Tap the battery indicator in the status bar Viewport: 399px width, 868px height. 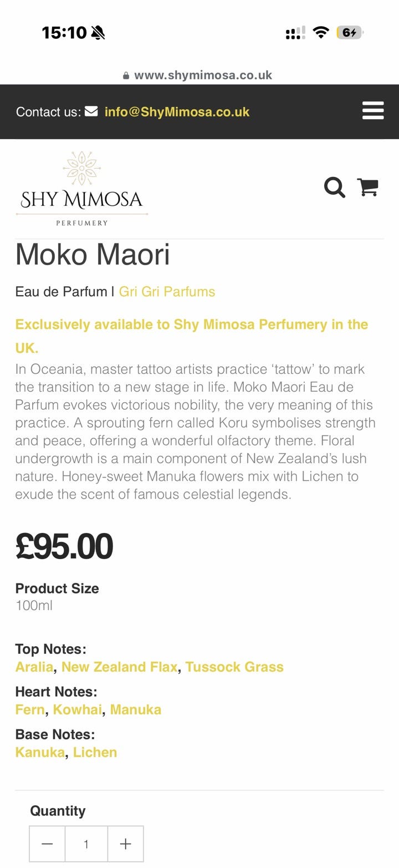tap(350, 33)
